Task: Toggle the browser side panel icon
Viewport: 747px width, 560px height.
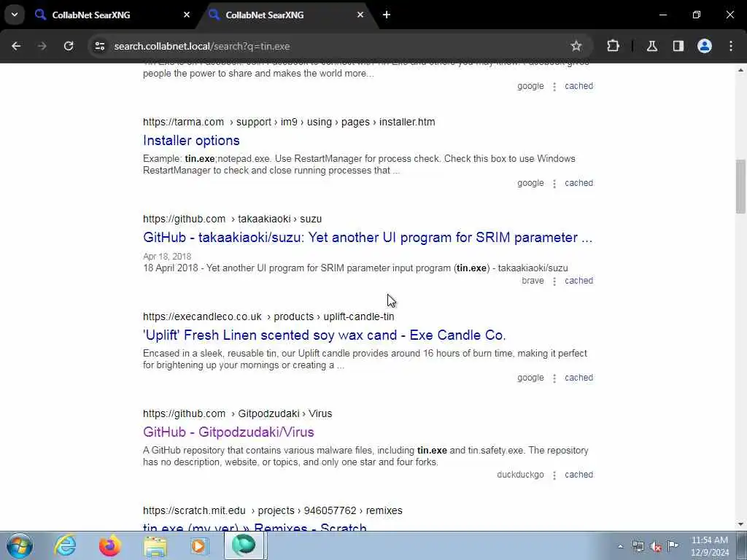Action: (x=678, y=46)
